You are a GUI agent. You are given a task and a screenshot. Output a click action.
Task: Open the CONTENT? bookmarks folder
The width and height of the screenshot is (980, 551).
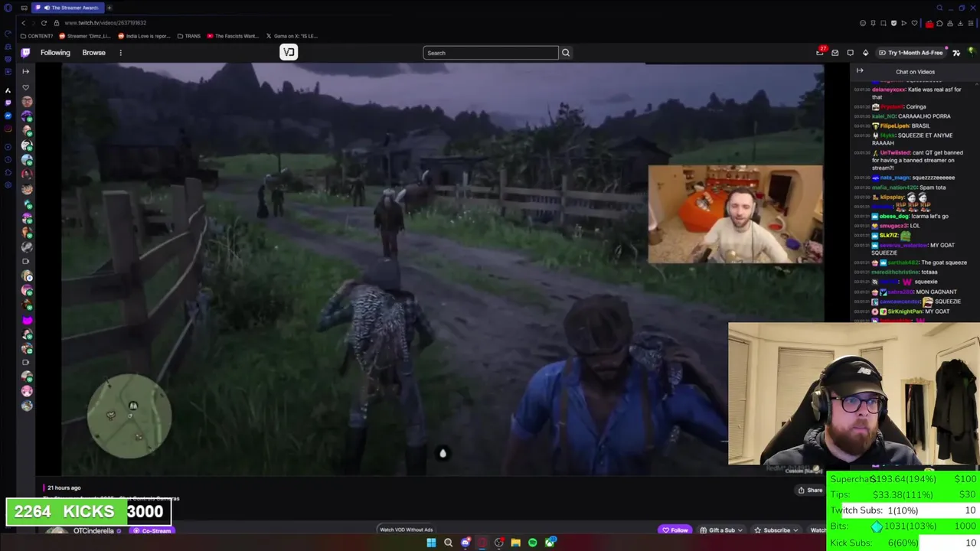coord(37,36)
